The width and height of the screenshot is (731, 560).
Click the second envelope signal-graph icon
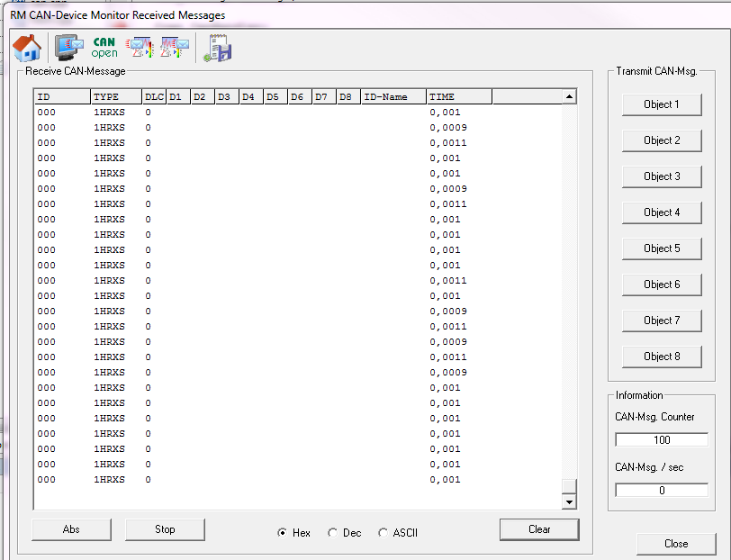175,47
